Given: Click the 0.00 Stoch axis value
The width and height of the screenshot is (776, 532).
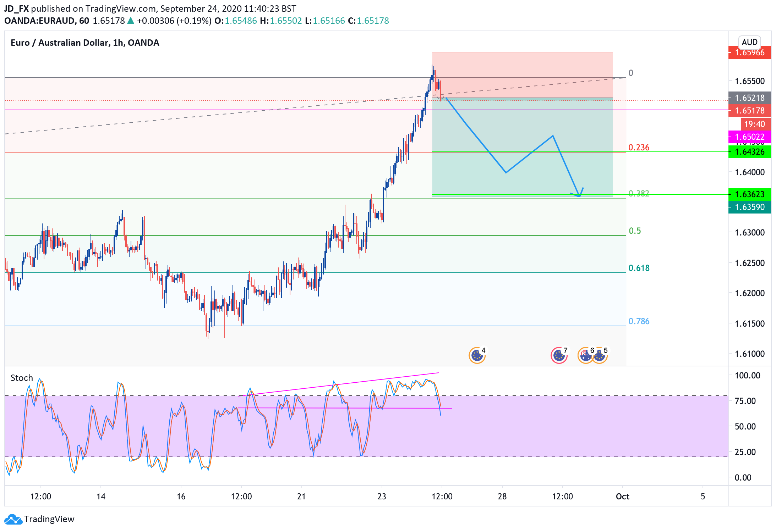Looking at the screenshot, I should pyautogui.click(x=743, y=478).
